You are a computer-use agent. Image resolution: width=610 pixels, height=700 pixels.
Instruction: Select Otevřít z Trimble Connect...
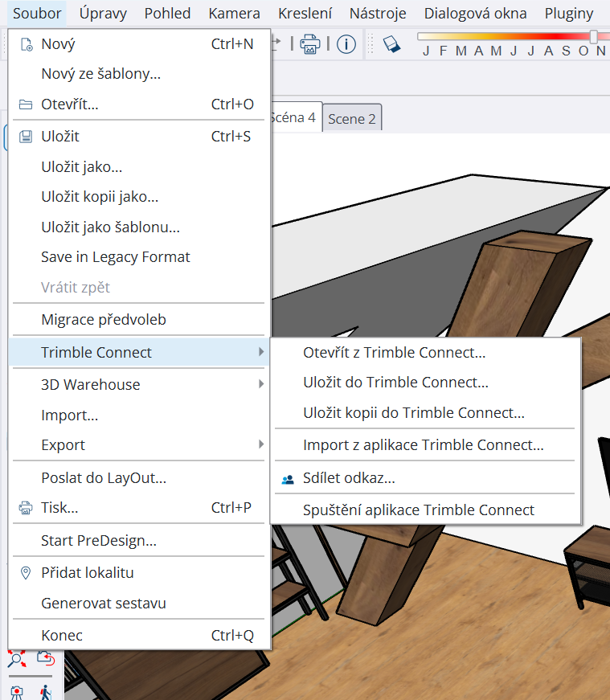click(x=394, y=352)
